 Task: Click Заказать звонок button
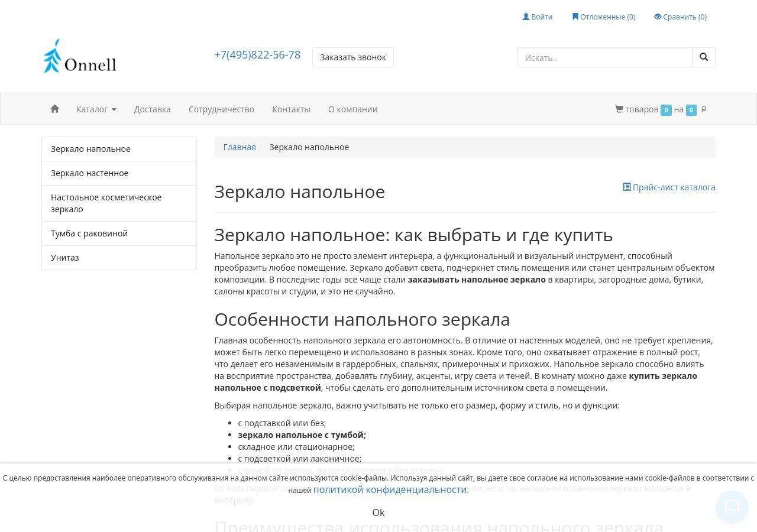(x=353, y=57)
